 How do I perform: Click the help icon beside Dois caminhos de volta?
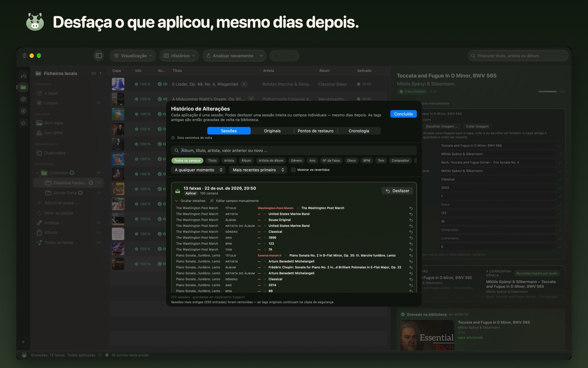173,138
